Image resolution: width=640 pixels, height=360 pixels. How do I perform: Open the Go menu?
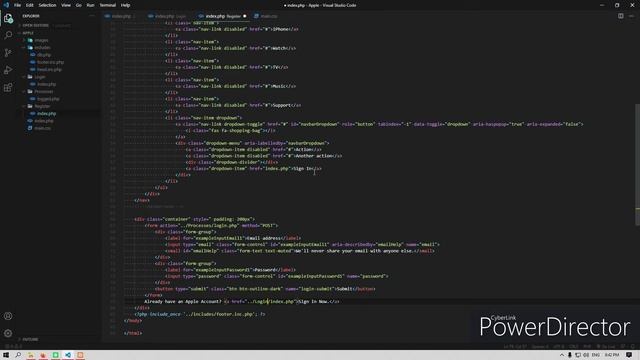coord(78,5)
